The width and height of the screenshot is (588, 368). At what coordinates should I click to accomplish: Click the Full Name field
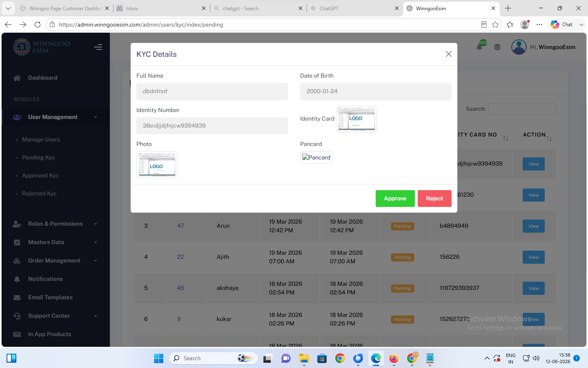coord(212,92)
